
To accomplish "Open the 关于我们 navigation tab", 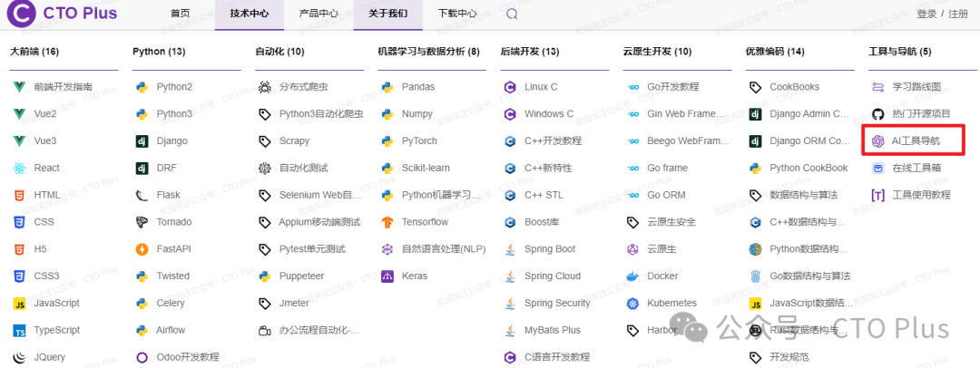I will 388,14.
